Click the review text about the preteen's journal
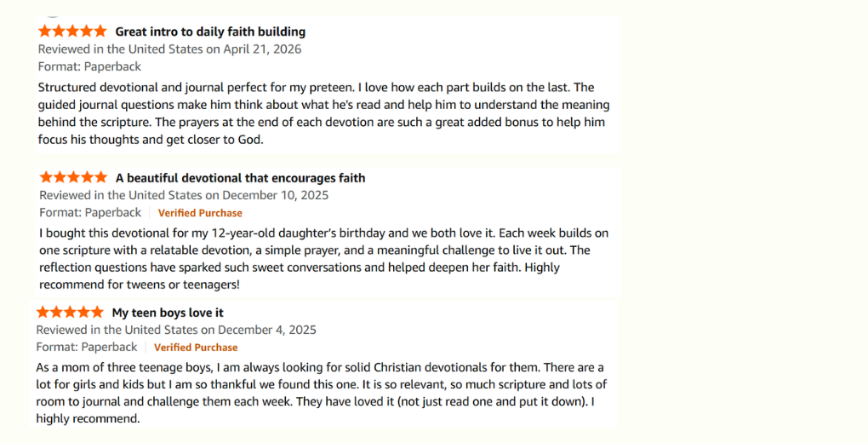Viewport: 868px width, 443px height. [x=323, y=113]
